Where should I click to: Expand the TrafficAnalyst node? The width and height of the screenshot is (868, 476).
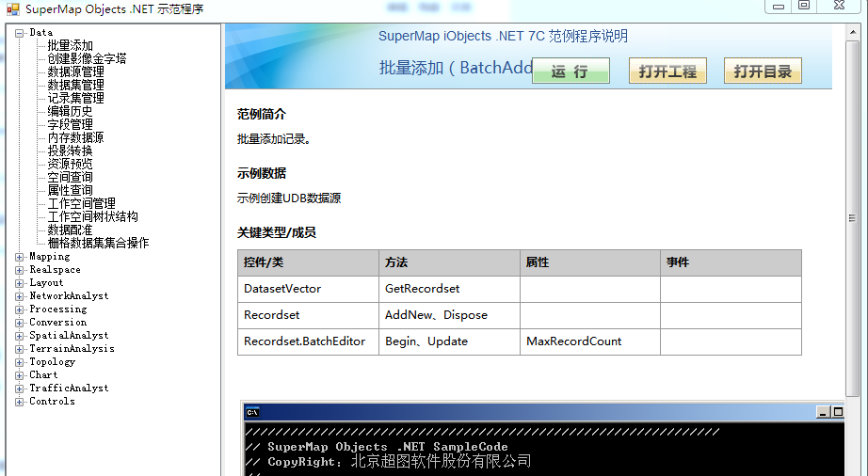pyautogui.click(x=20, y=389)
